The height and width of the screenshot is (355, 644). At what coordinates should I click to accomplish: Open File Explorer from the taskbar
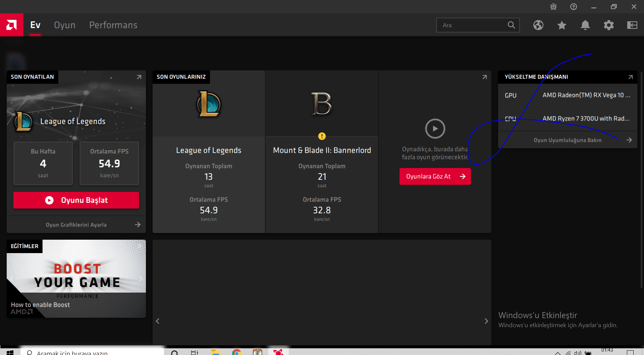pos(216,352)
